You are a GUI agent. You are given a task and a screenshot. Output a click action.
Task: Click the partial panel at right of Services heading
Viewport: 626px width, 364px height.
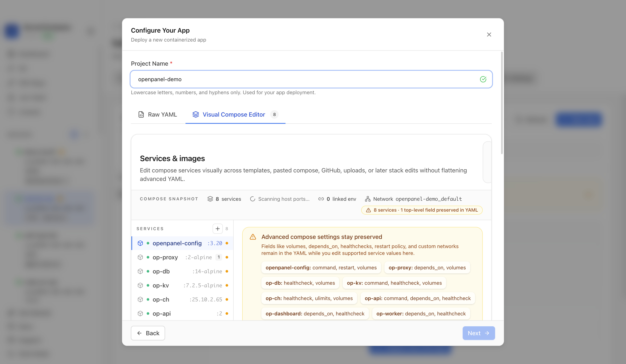[487, 162]
